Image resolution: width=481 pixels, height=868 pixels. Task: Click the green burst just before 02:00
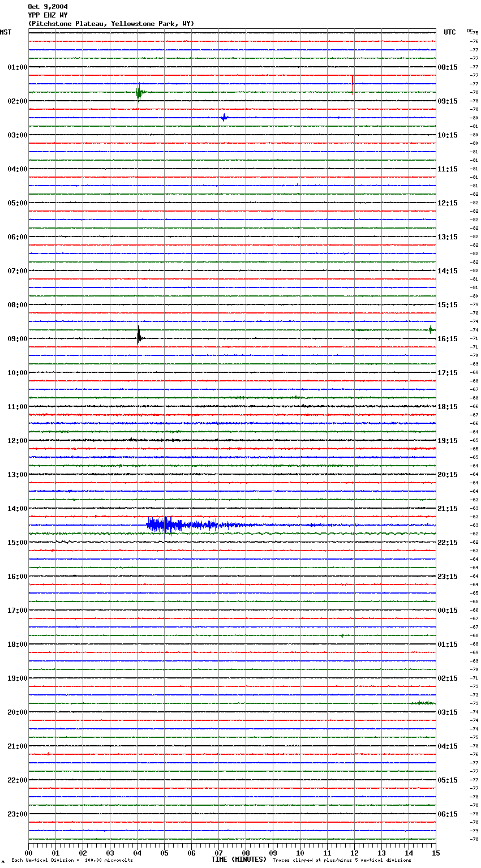139,92
